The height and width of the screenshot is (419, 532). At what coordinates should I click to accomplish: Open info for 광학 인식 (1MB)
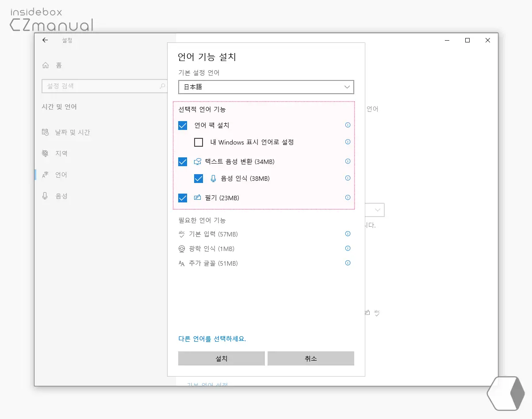pyautogui.click(x=348, y=248)
